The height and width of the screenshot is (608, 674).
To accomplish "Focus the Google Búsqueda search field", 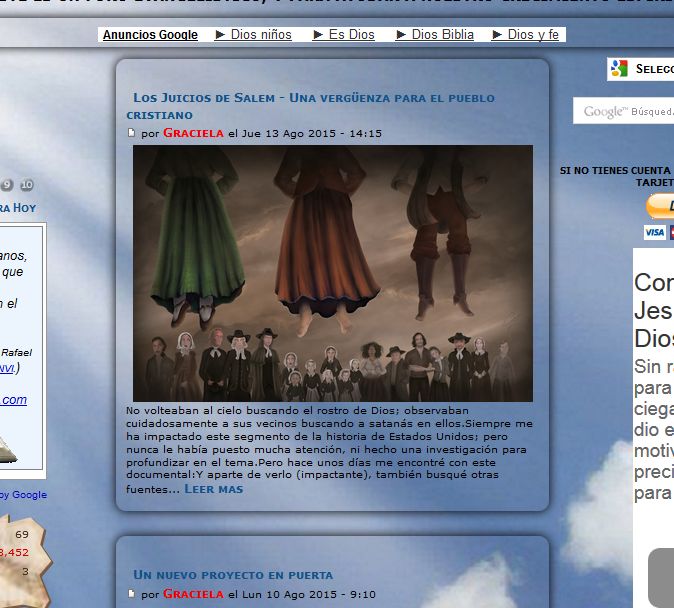I will (x=623, y=111).
